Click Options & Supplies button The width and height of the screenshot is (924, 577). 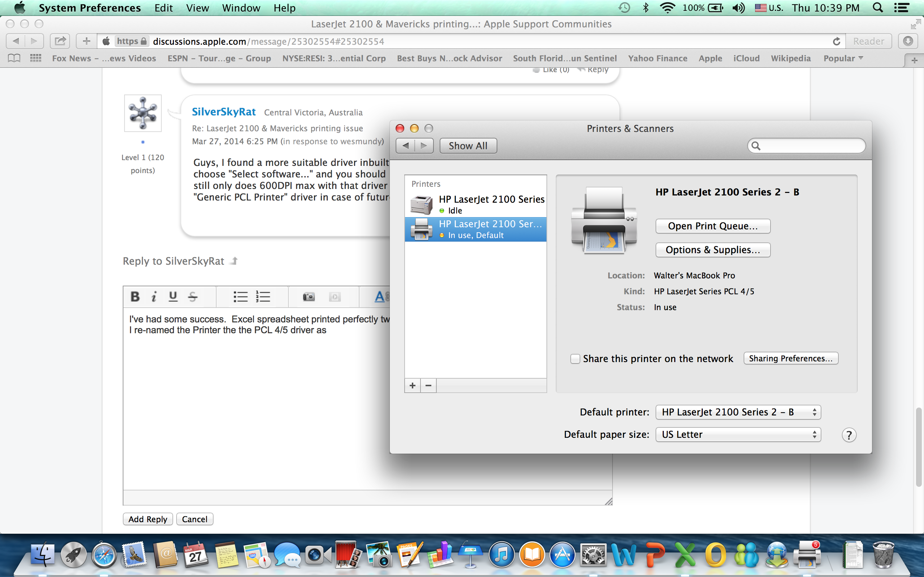(x=712, y=250)
